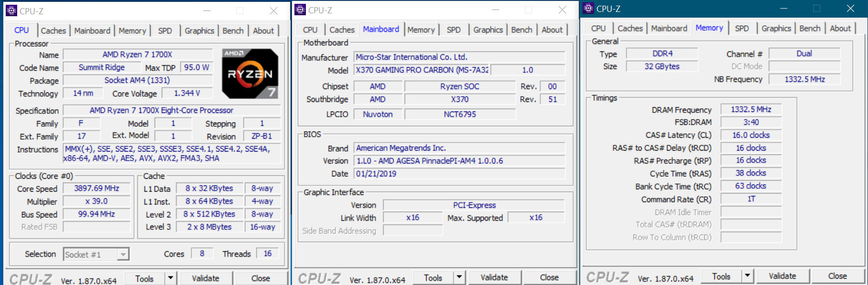Click the Core Speed value 3897.69 MHz

(96, 188)
